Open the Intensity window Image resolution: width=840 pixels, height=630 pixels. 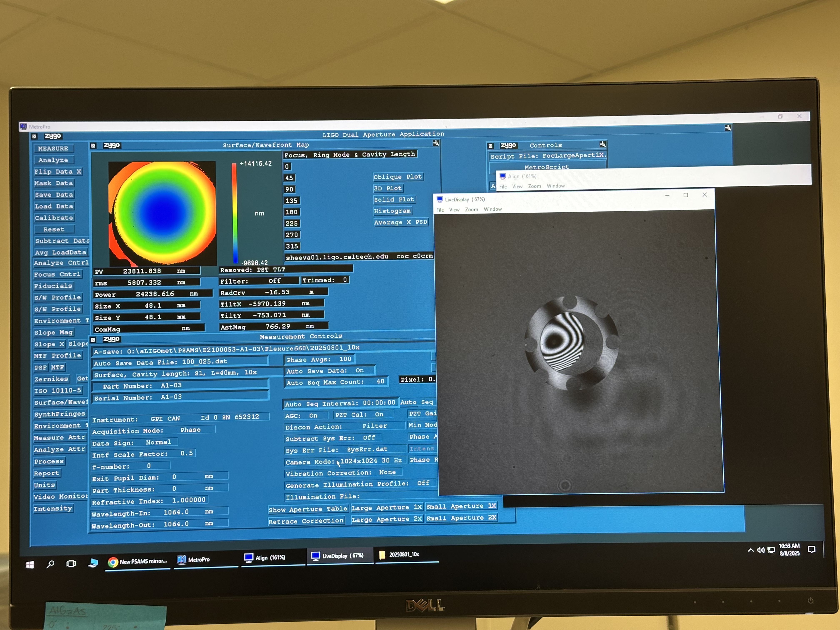coord(53,509)
